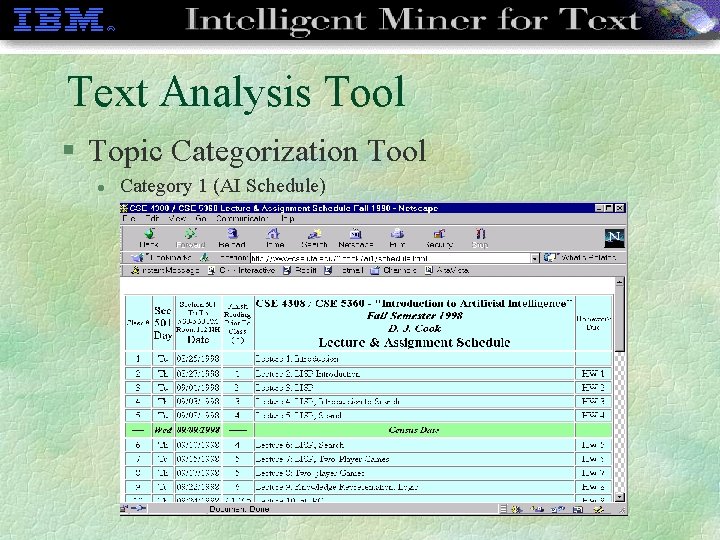Go back with the Back toolbar button
The height and width of the screenshot is (540, 720).
point(149,238)
